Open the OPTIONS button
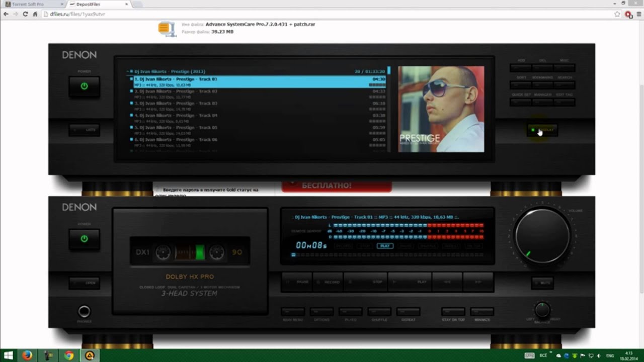644x362 pixels. 321,312
